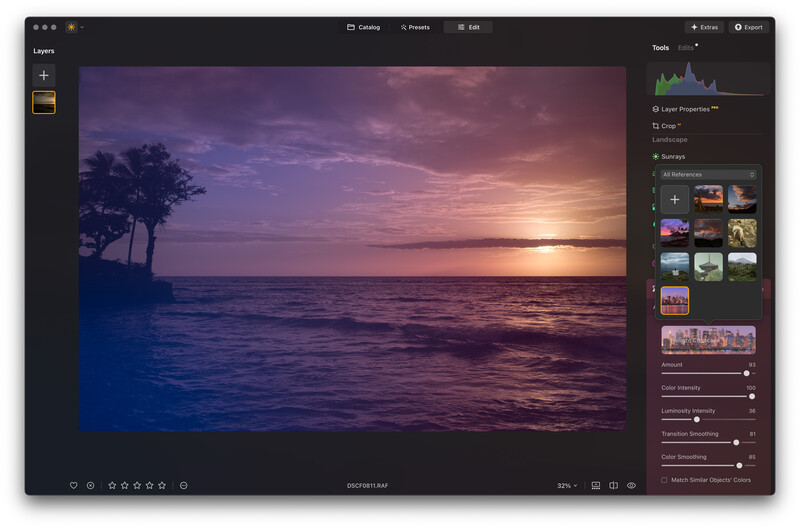Rate the photo one star

point(112,485)
